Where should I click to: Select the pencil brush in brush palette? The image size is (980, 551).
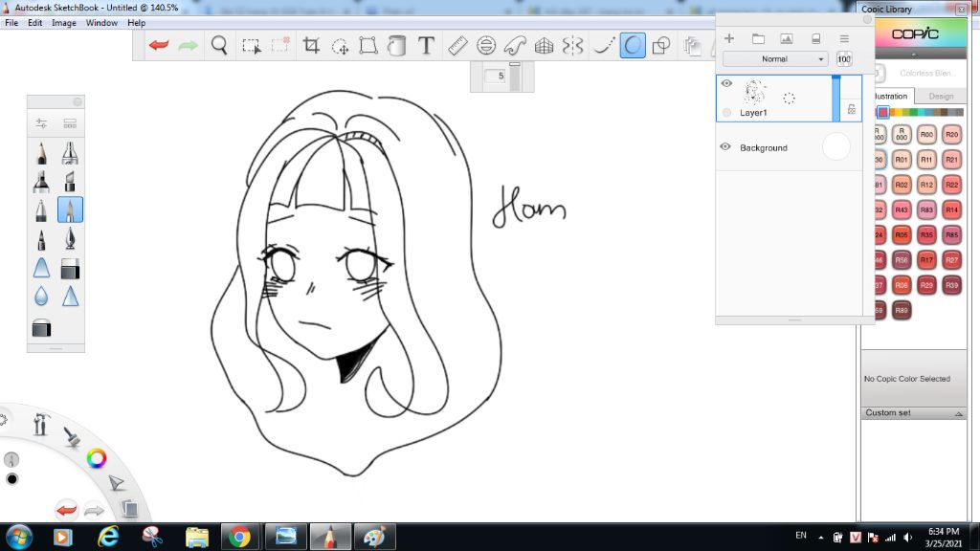coord(41,153)
